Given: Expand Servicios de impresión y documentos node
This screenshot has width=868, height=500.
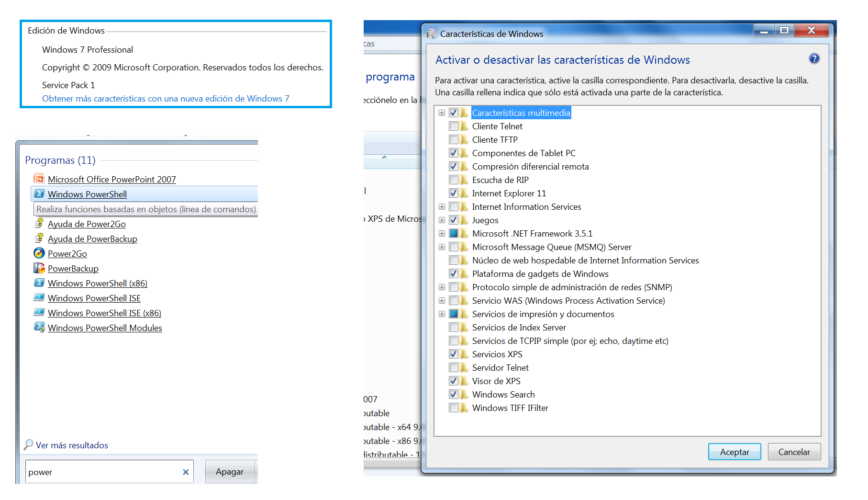Looking at the screenshot, I should (x=442, y=314).
